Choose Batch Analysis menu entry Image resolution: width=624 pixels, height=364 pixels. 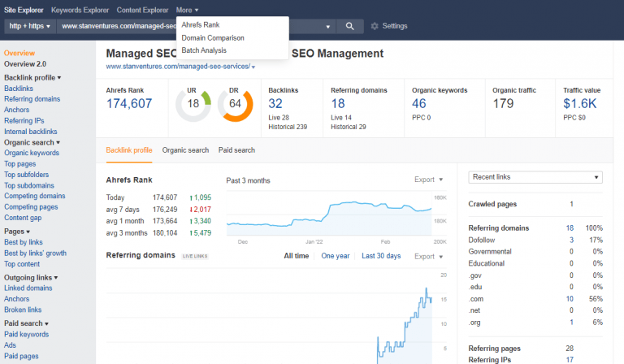(204, 50)
